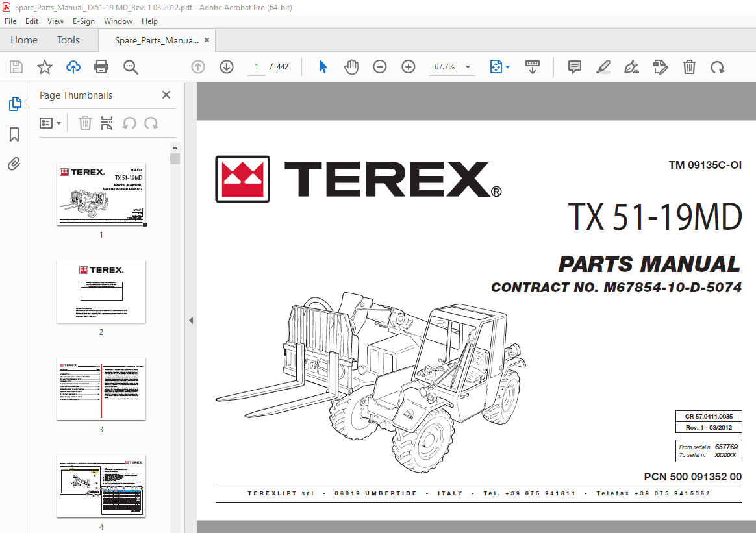Open the Add Comment tool
The width and height of the screenshot is (756, 533).
click(574, 66)
